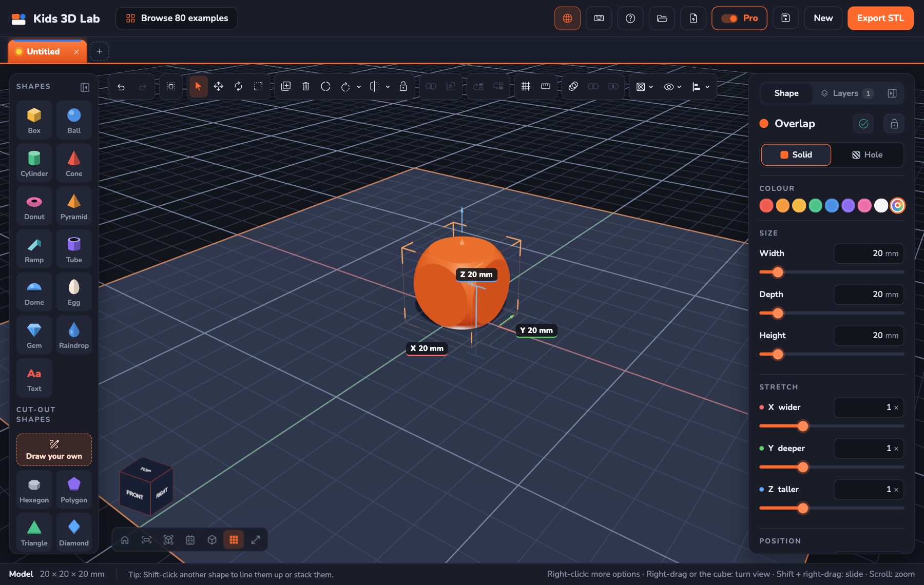Click the Width slider handle
The image size is (924, 585).
click(778, 272)
